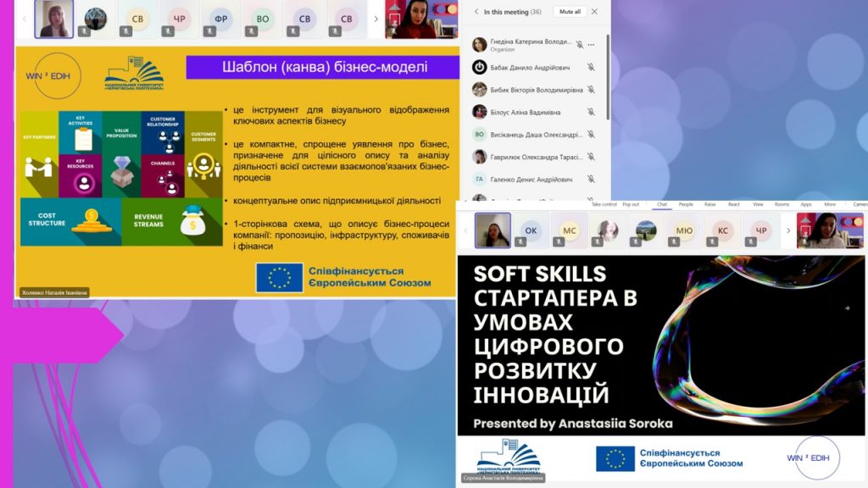The height and width of the screenshot is (488, 868).
Task: Click presenter webcam video in upper meeting
Action: [x=422, y=19]
